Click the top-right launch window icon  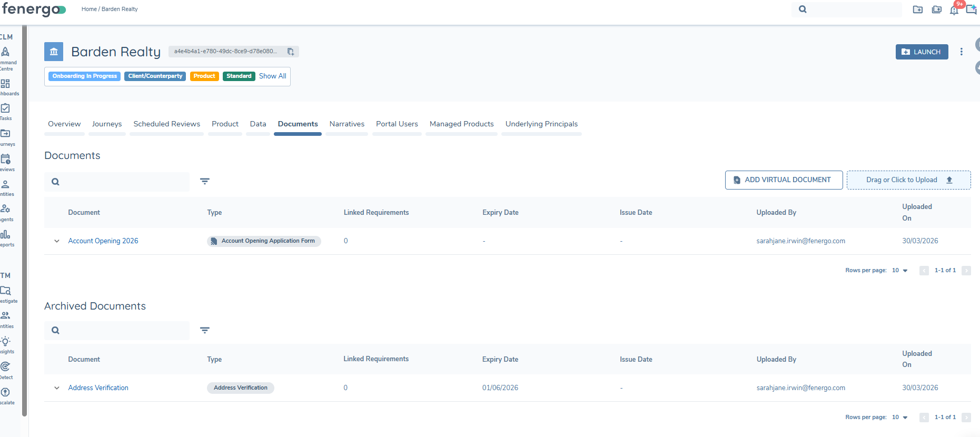[972, 9]
